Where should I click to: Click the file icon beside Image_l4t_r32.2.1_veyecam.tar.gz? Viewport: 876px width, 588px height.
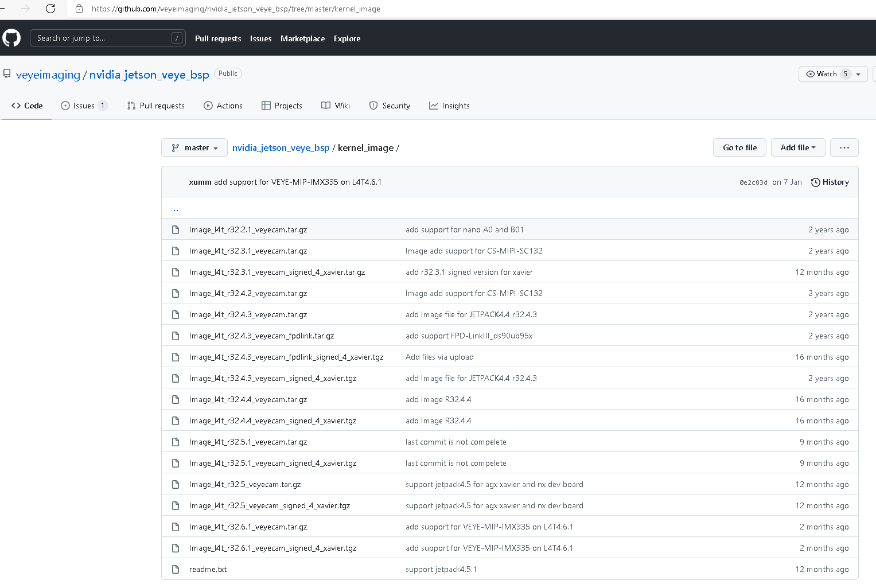coord(176,230)
